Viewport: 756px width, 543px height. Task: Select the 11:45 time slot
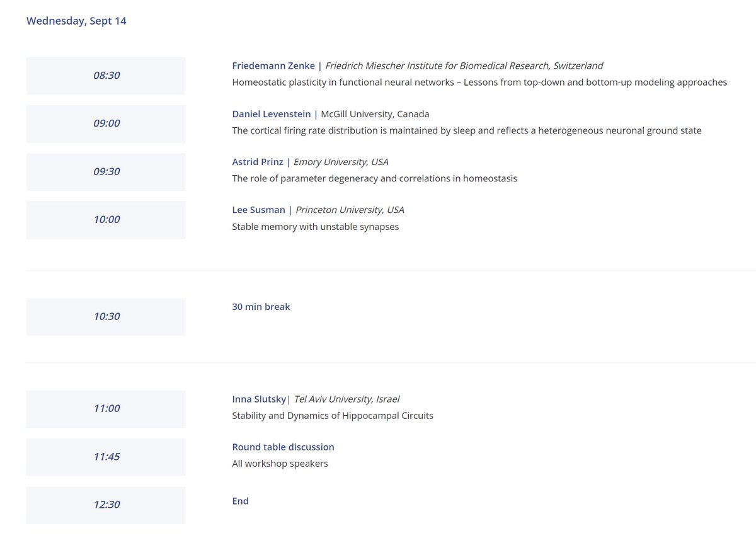[105, 457]
